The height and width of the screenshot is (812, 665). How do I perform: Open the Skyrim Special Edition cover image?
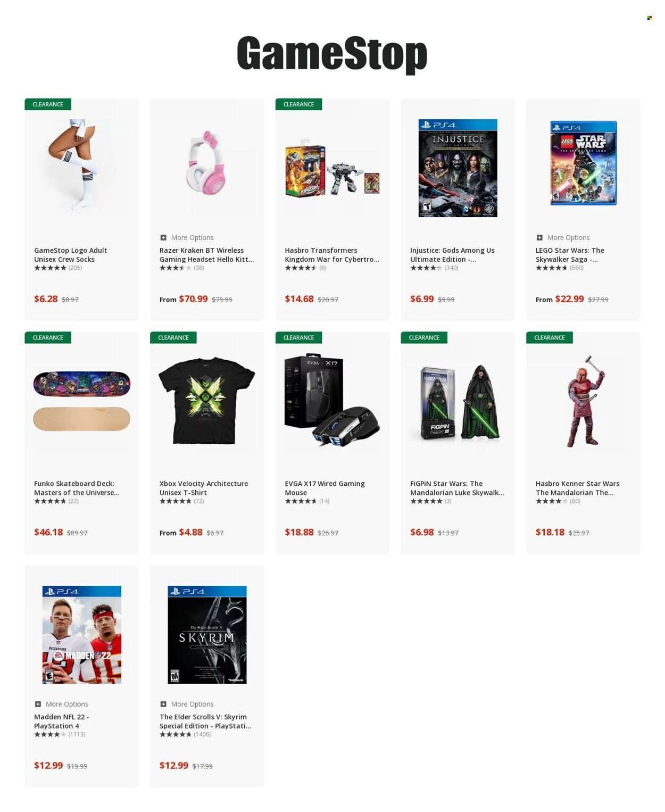(x=207, y=634)
